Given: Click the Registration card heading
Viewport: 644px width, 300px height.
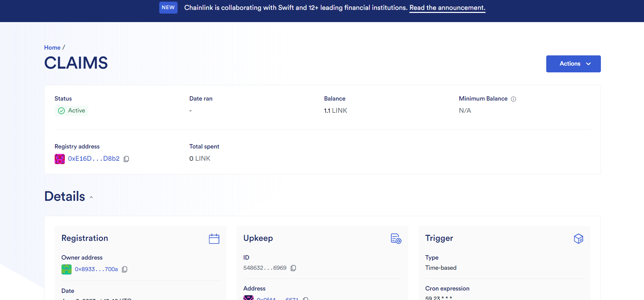Looking at the screenshot, I should pyautogui.click(x=85, y=238).
